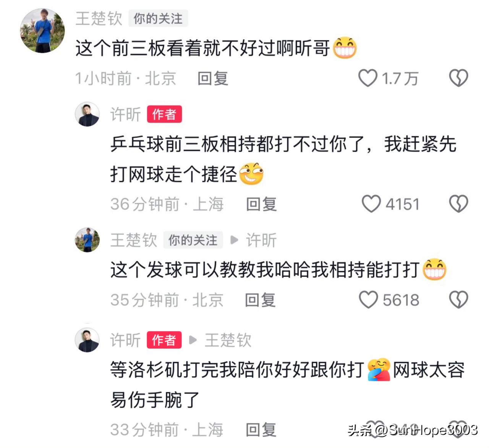Image resolution: width=489 pixels, height=448 pixels.
Task: Reply to 许昕's comment posted 33分钟前
Action: pos(261,430)
